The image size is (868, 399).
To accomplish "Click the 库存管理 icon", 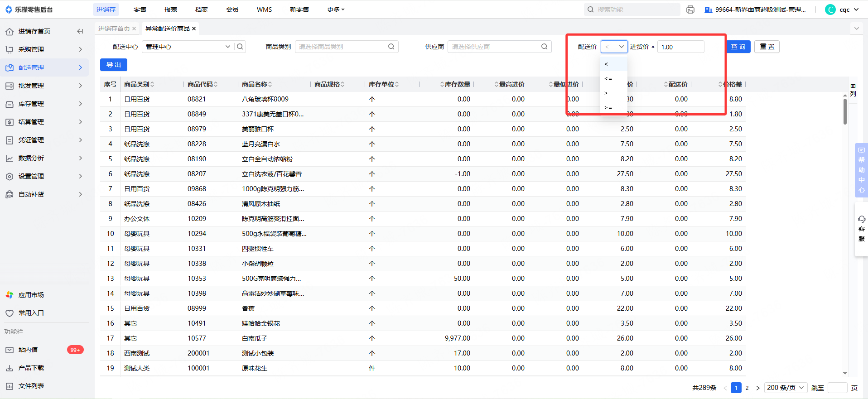I will tap(10, 104).
